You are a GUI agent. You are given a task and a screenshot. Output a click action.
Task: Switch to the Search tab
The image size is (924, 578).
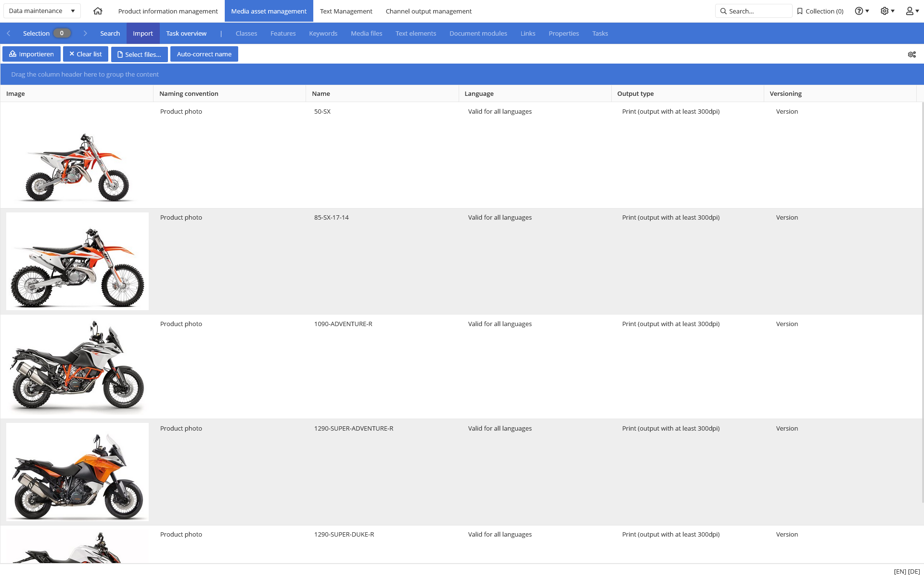110,33
